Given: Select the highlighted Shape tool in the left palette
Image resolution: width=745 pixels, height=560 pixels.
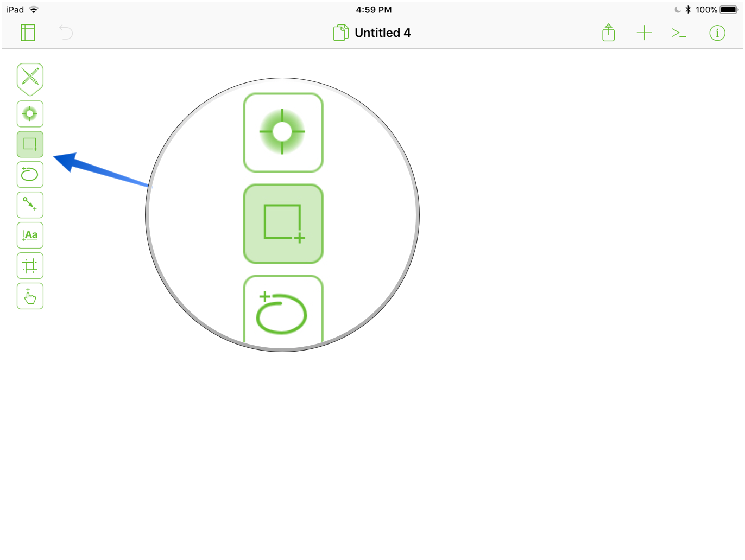Looking at the screenshot, I should tap(30, 144).
